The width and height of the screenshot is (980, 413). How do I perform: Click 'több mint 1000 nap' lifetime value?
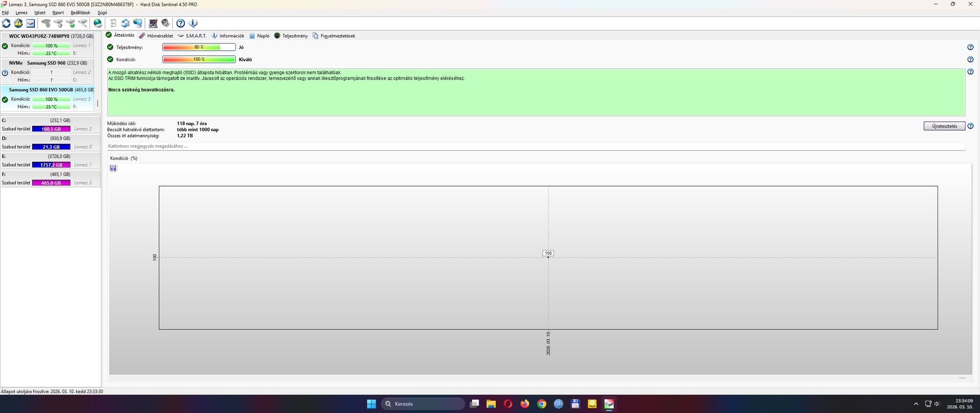198,130
